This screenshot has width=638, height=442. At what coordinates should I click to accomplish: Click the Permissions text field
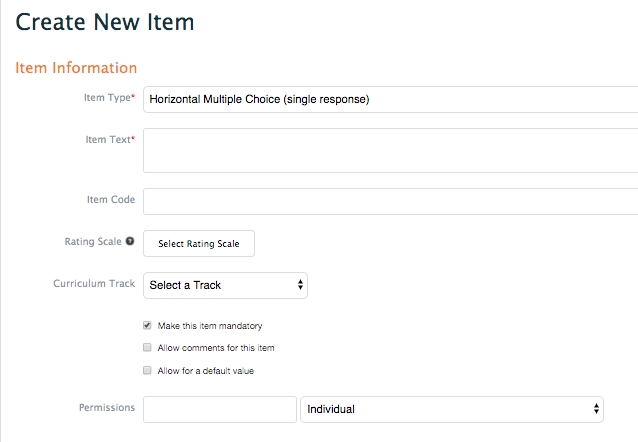219,409
